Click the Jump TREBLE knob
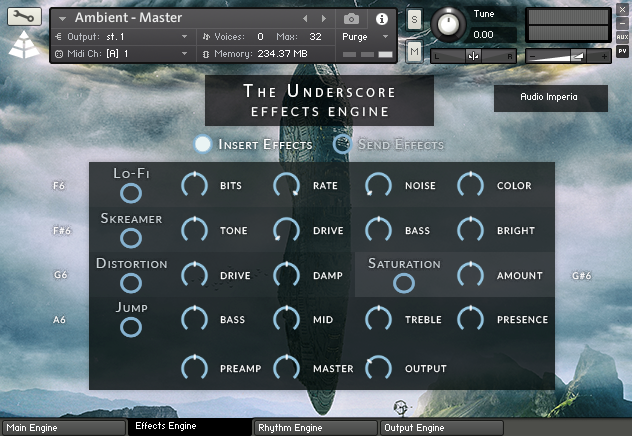632x436 pixels. 378,320
